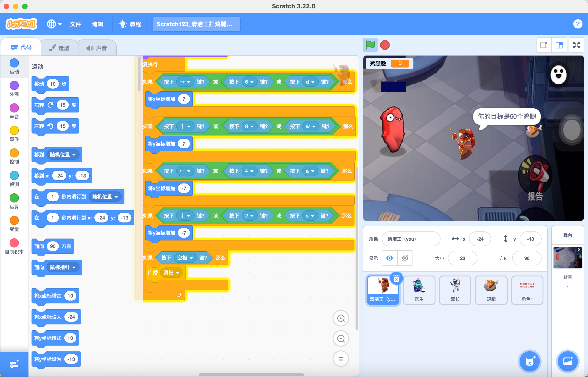Zoom out the code workspace
This screenshot has height=377, width=588.
pos(341,339)
